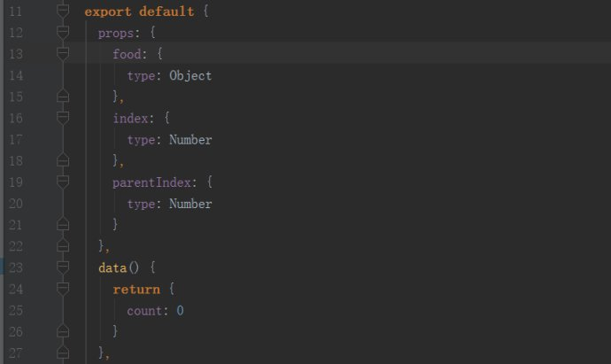Fold the data() function in the gutter
The image size is (611, 364).
point(62,267)
